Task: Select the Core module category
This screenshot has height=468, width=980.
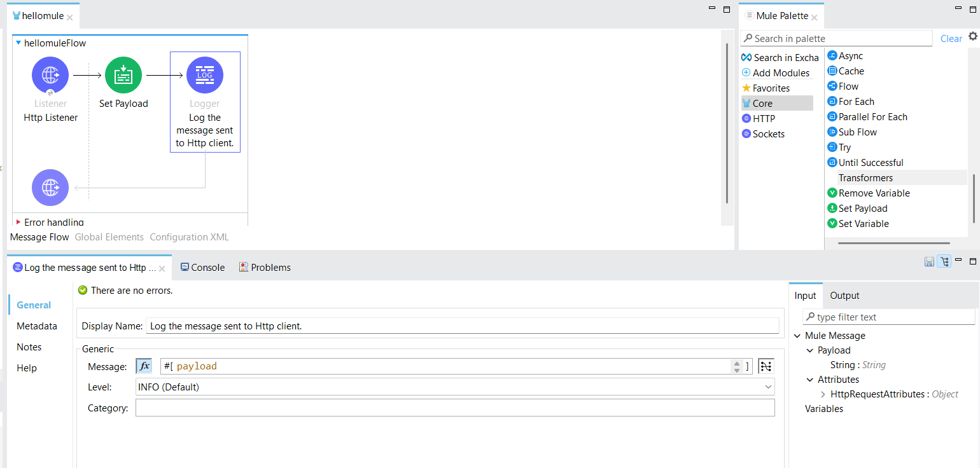Action: point(777,103)
